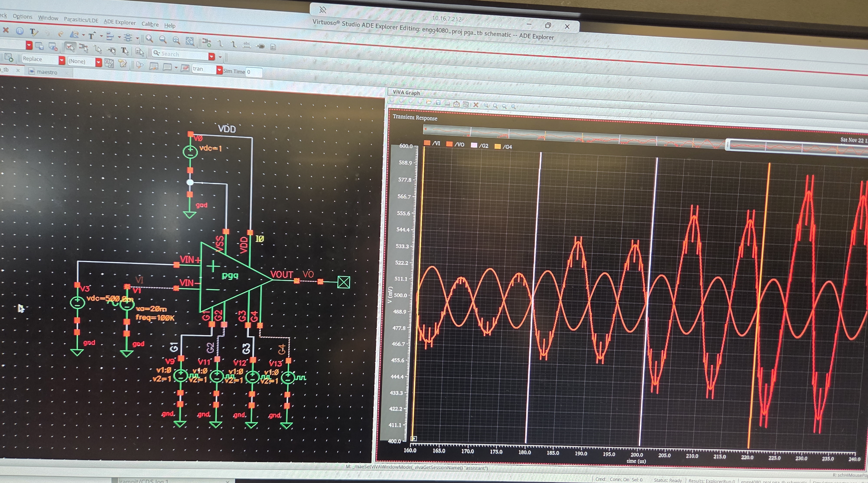This screenshot has width=868, height=483.
Task: Click the annotation speech bubble icon
Action: coord(167,67)
